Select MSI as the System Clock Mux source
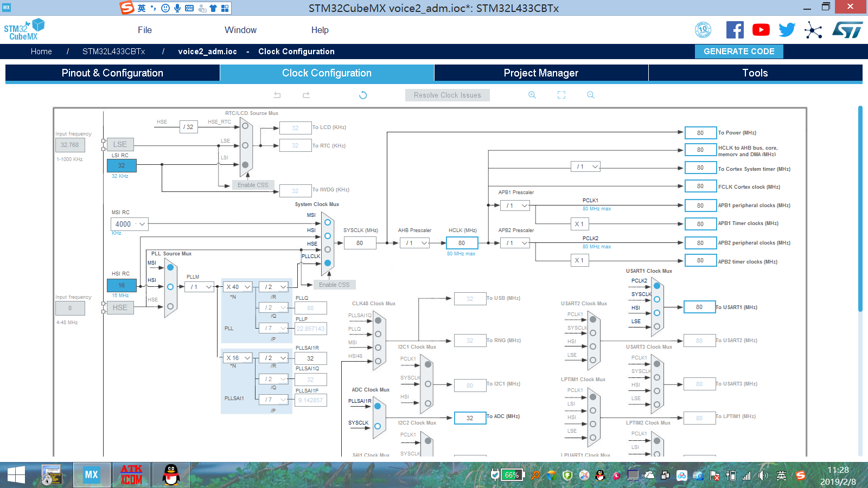868x488 pixels. pos(328,222)
